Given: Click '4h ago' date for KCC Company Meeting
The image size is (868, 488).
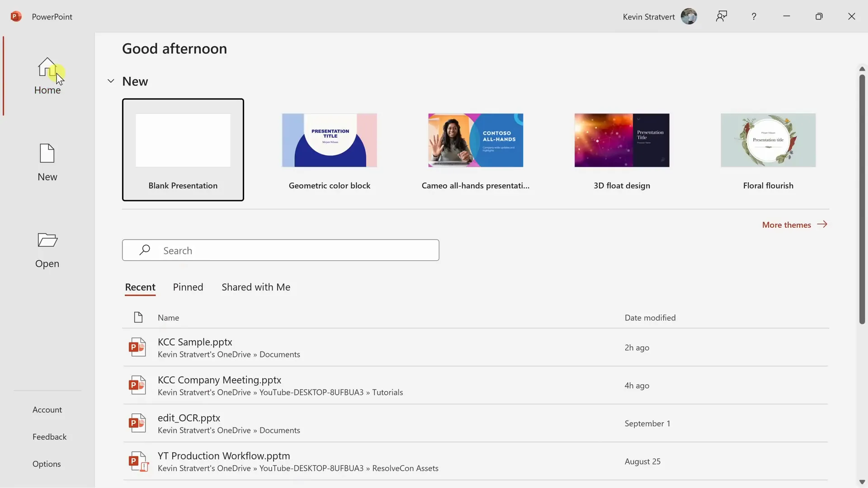Looking at the screenshot, I should point(637,385).
